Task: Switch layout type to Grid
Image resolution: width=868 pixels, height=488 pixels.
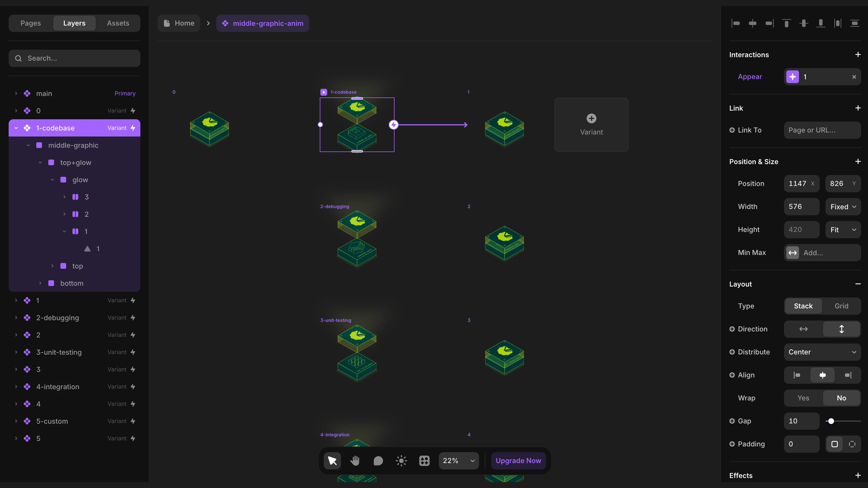Action: (x=841, y=306)
